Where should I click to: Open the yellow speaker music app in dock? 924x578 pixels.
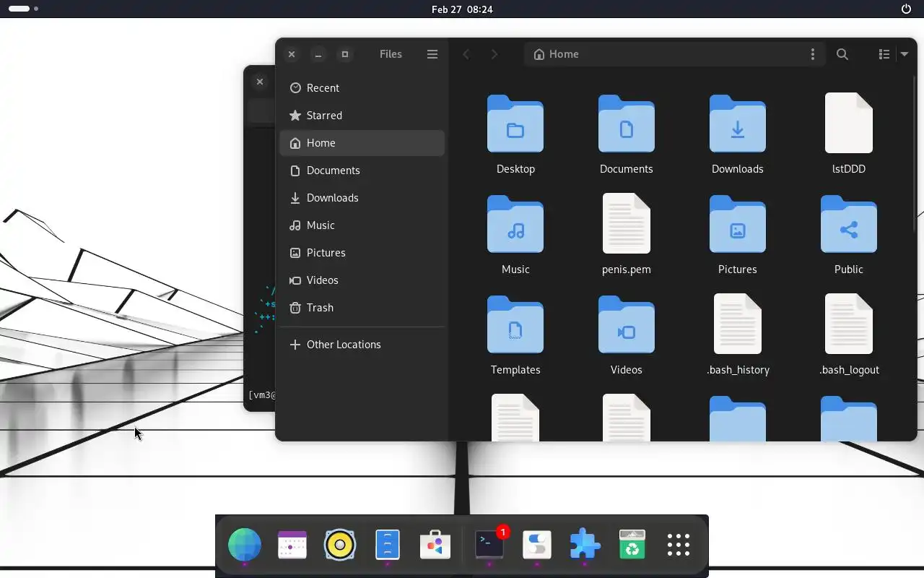[340, 545]
